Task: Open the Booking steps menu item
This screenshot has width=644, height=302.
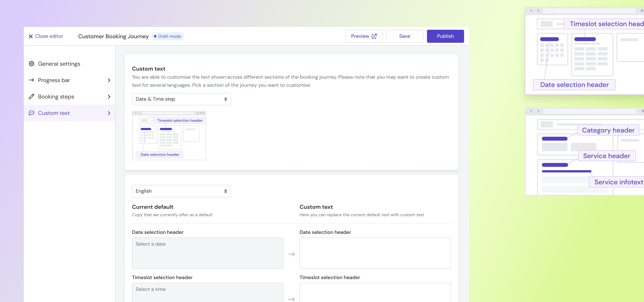Action: point(56,97)
